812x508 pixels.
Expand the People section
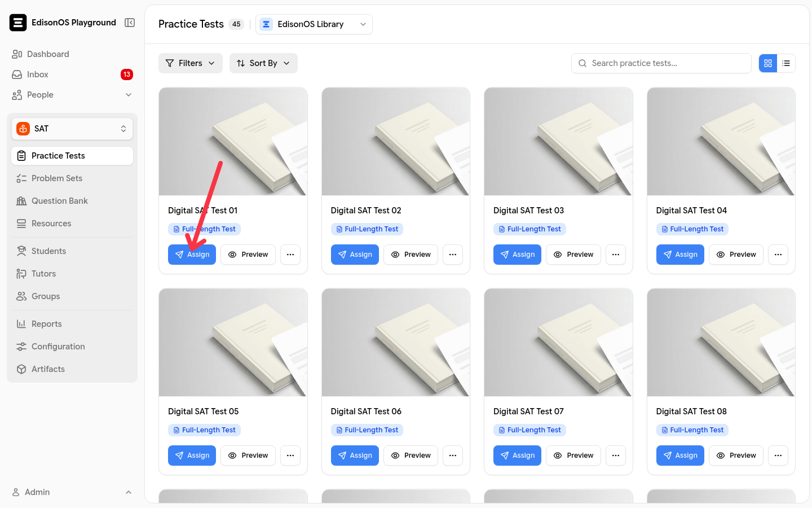pos(72,95)
